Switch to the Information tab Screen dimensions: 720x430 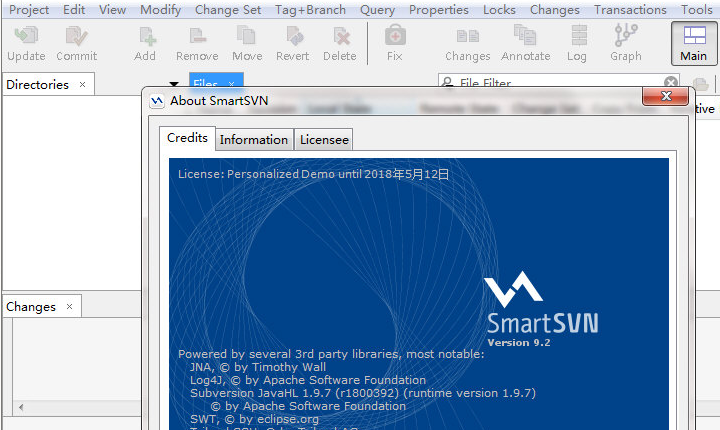click(x=254, y=140)
